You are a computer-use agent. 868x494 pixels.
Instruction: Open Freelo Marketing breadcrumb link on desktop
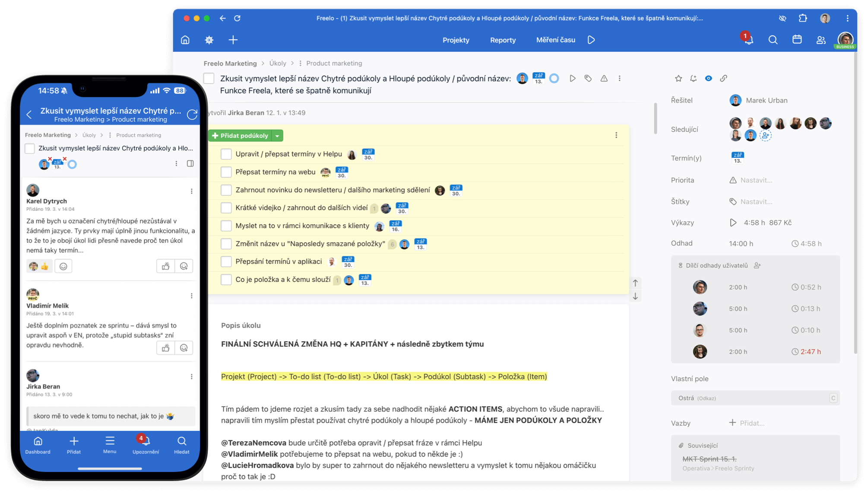pos(230,63)
